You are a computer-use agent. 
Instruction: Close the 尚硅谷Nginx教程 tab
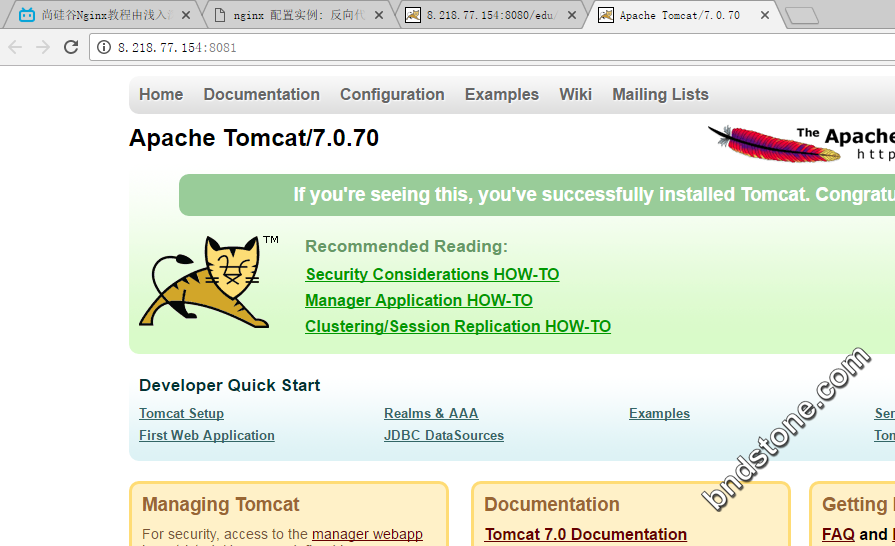(x=186, y=15)
